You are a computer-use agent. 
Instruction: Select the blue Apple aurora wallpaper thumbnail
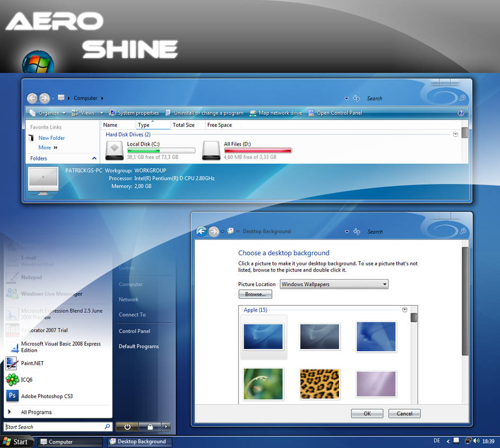(263, 336)
